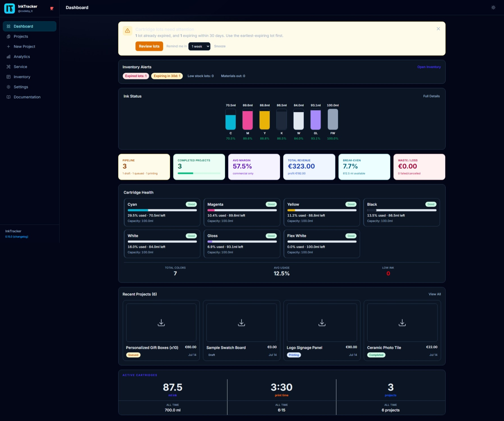Click the Completed Projects progress bar
504x421 pixels.
tap(199, 173)
